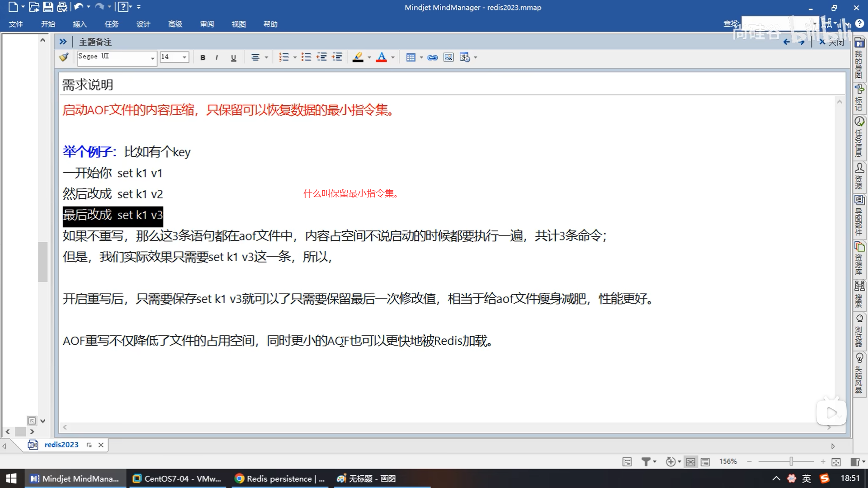Viewport: 868px width, 488px height.
Task: Click the 关闭 button of notes panel
Action: [832, 42]
